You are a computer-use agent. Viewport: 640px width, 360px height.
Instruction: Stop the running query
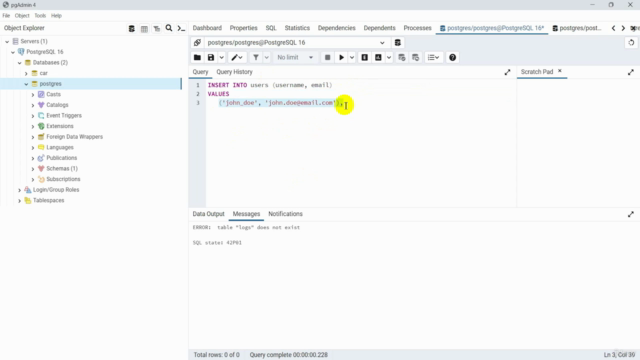(x=327, y=58)
